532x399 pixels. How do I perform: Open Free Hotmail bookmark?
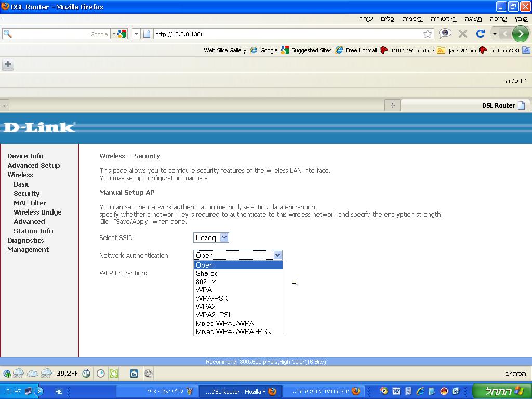coord(356,50)
